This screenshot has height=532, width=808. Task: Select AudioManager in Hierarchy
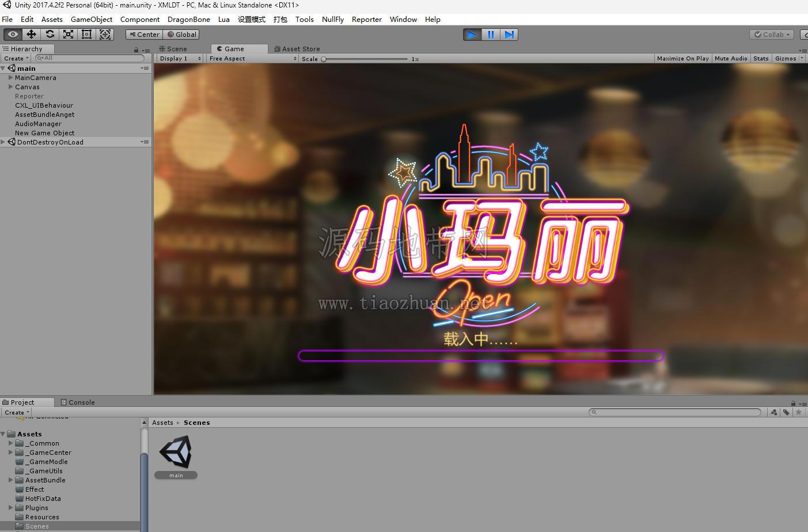(x=38, y=124)
